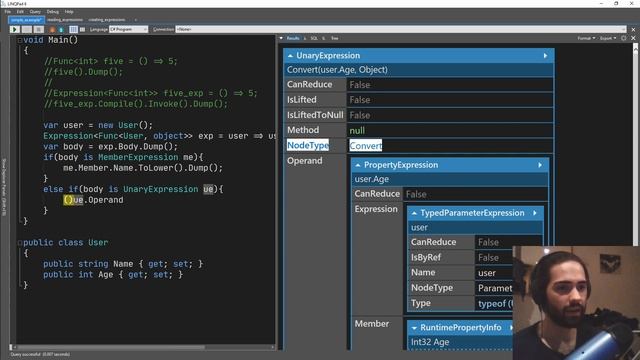The image size is (640, 360).
Task: Click the user.Age subheader in PropertyExpression
Action: pyautogui.click(x=371, y=179)
